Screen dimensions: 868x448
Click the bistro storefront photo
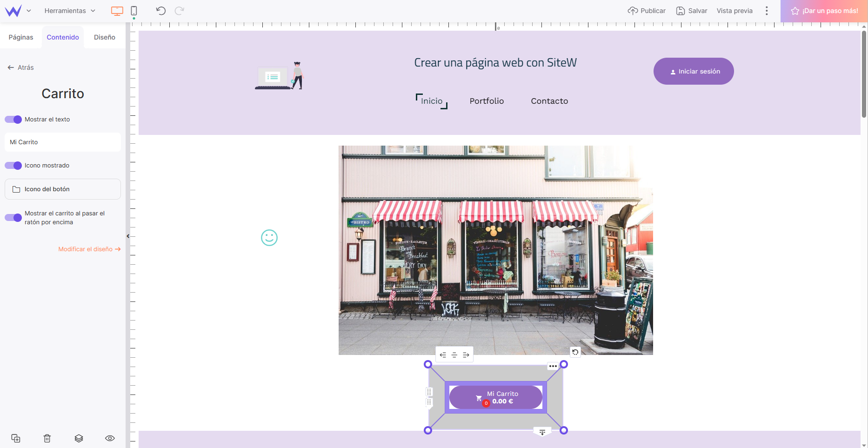496,250
